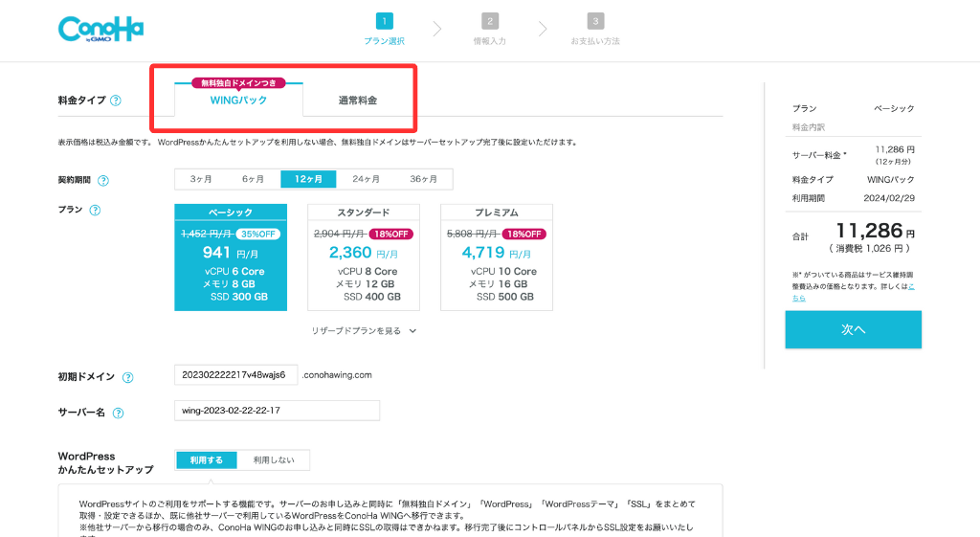Viewport: 980px width, 537px height.
Task: Select the WINGパック pricing tab
Action: 238,100
